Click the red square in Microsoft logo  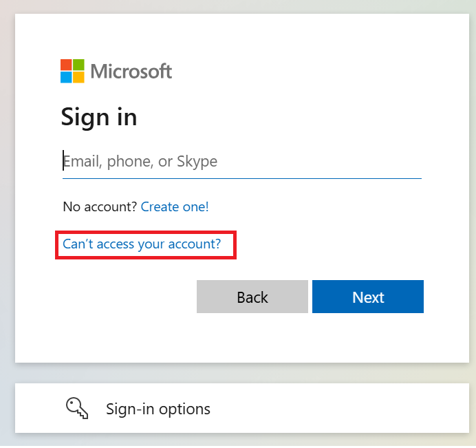click(66, 65)
